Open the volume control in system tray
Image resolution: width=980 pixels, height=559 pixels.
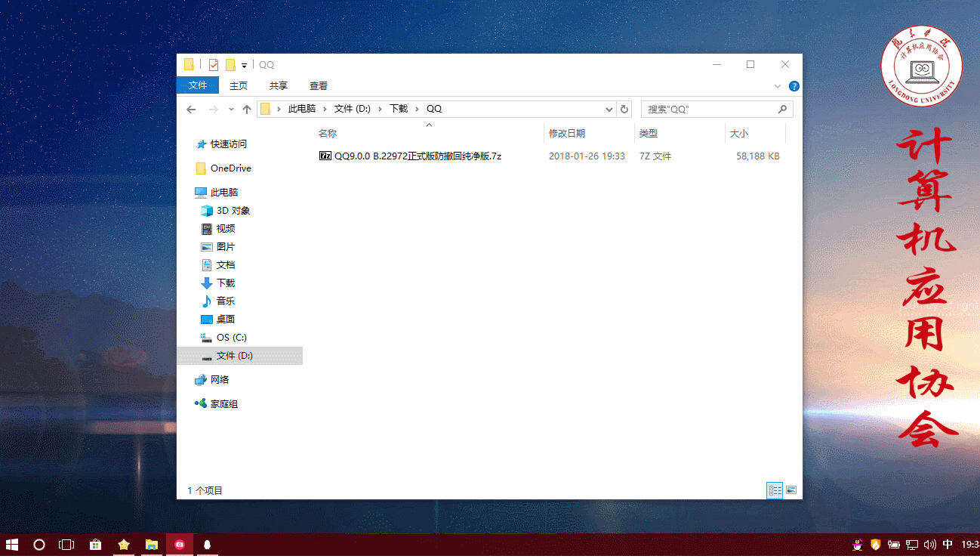(x=930, y=545)
